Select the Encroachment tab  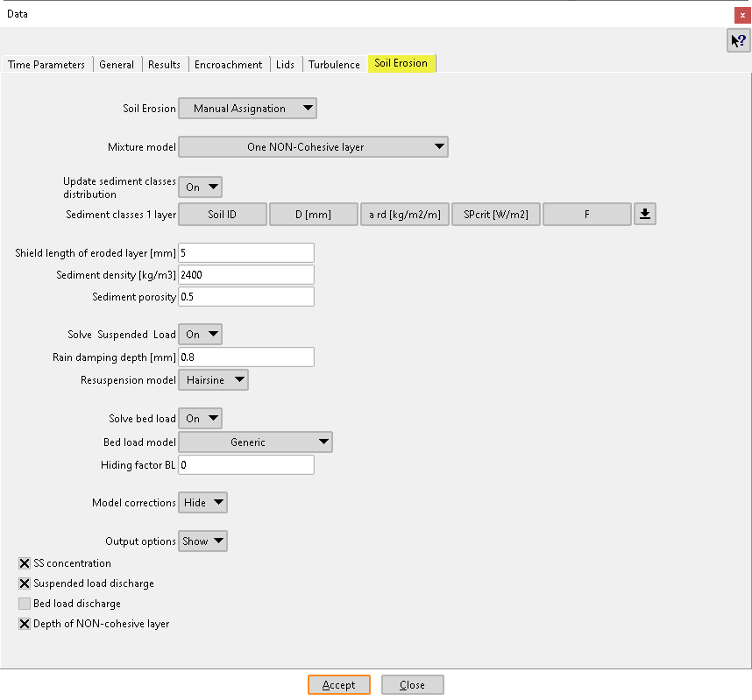[x=228, y=65]
